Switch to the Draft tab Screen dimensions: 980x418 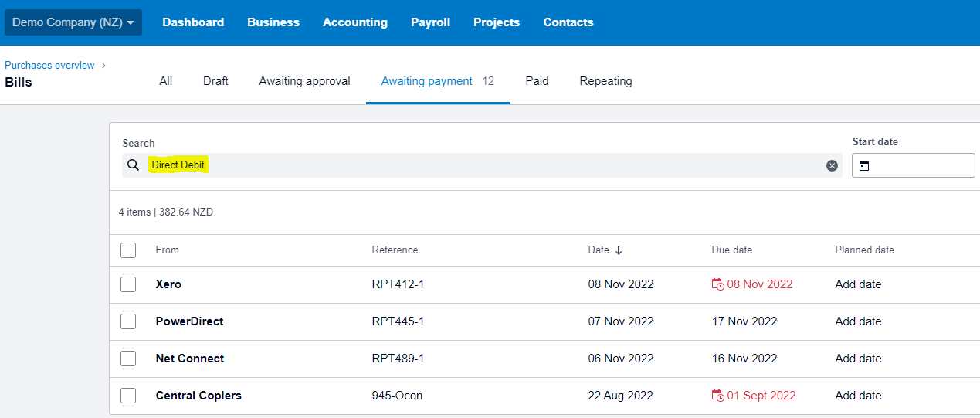[x=215, y=81]
